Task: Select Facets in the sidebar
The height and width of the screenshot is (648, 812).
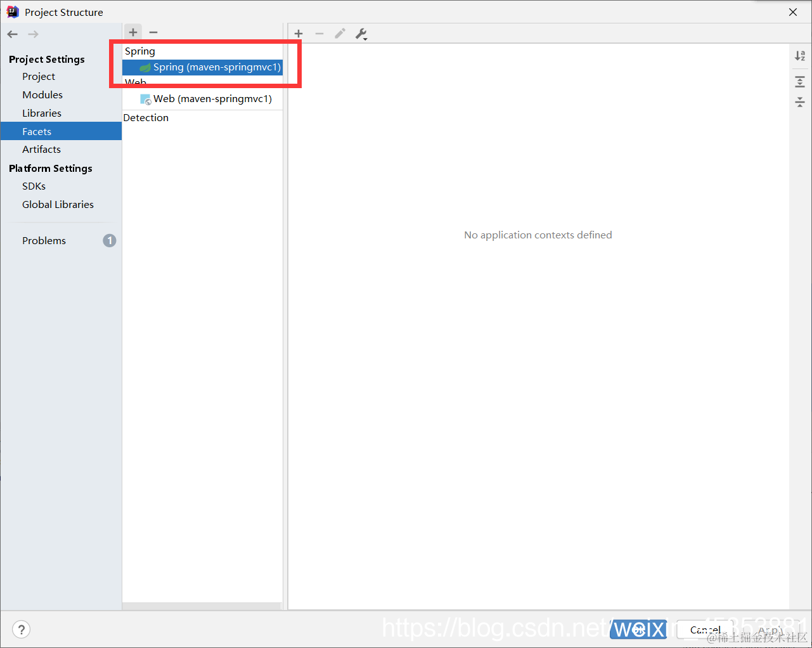Action: [61, 131]
